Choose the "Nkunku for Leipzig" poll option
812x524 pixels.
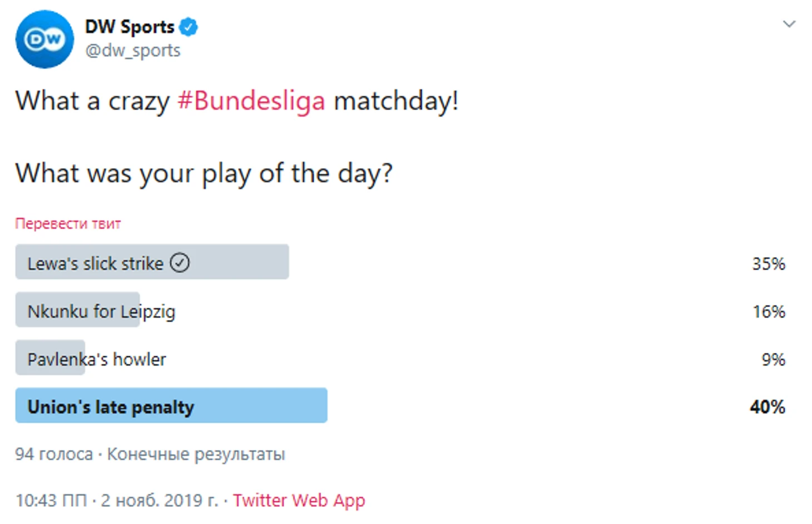(101, 311)
